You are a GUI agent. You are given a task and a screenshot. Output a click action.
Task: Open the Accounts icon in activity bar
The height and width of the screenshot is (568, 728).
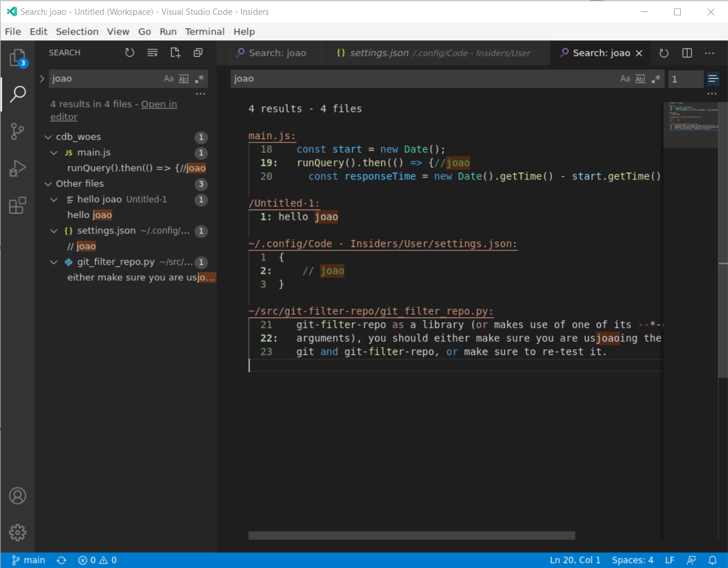coord(18,495)
